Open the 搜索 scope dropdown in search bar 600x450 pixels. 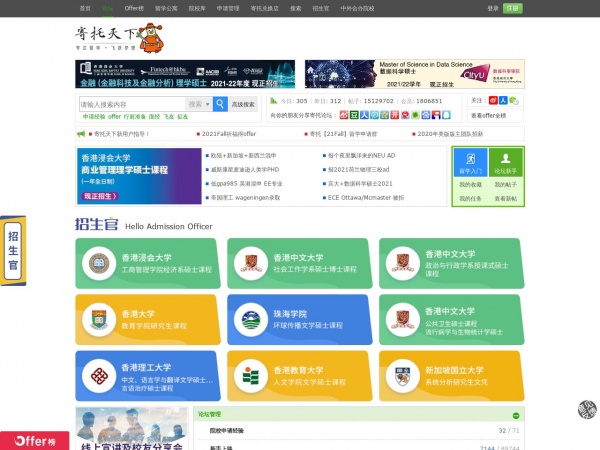[199, 104]
